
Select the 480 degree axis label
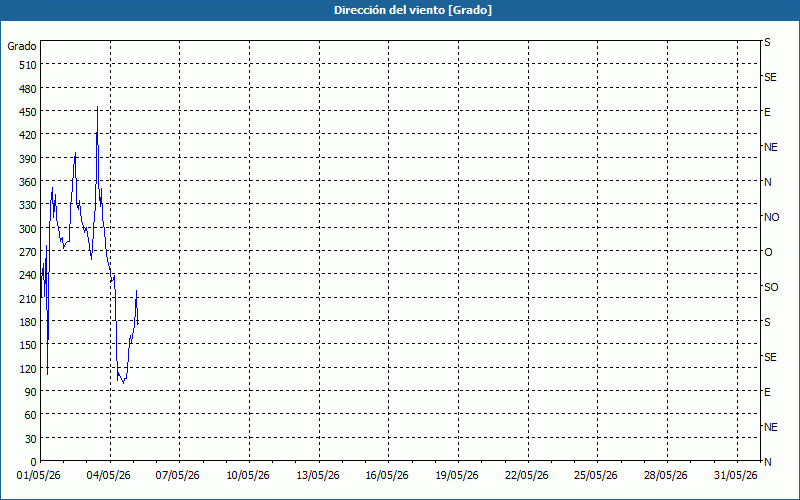click(28, 89)
